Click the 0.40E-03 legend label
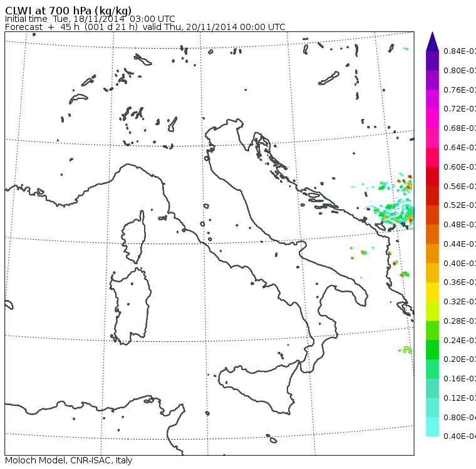Image resolution: width=476 pixels, height=469 pixels. [x=460, y=263]
